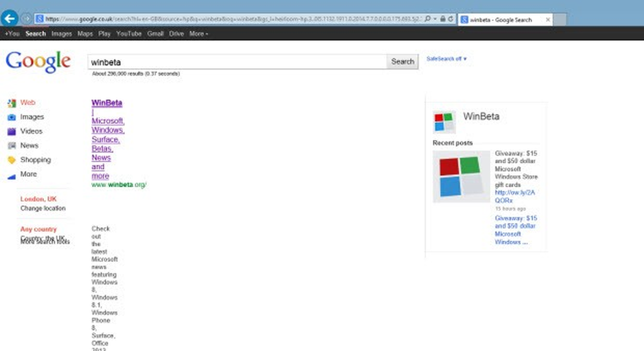This screenshot has width=644, height=351.
Task: Open a new tab next to winbeta tab
Action: pyautogui.click(x=560, y=19)
